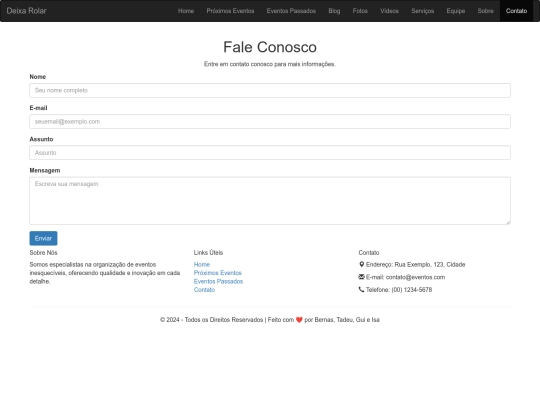Open the Sobre navbar item
Screen dimensions: 540x405
(486, 11)
